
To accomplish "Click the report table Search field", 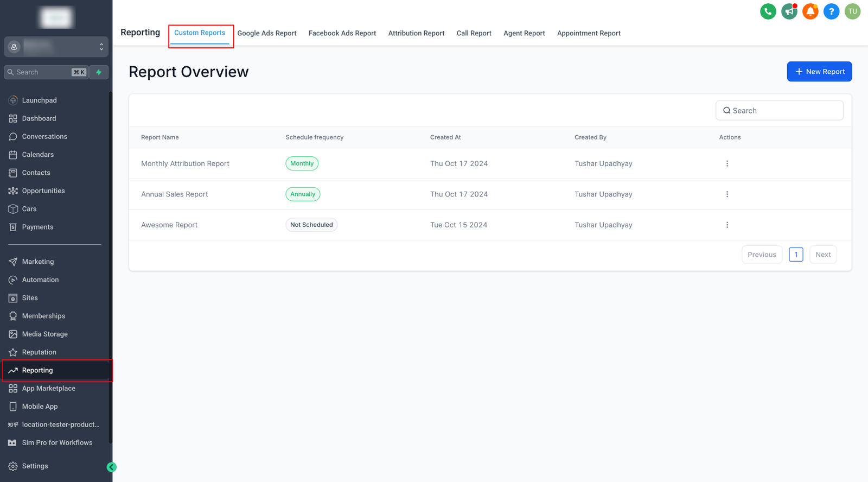I will tap(780, 111).
